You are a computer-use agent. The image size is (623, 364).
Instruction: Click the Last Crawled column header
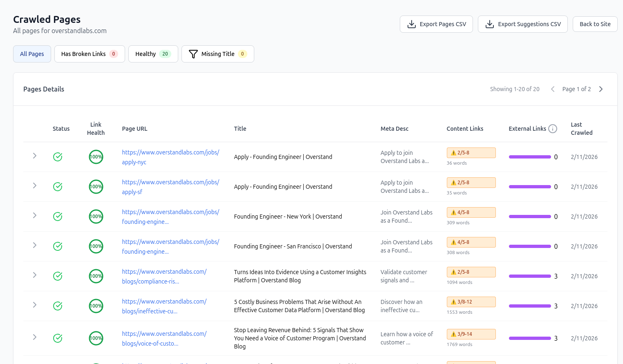point(581,128)
